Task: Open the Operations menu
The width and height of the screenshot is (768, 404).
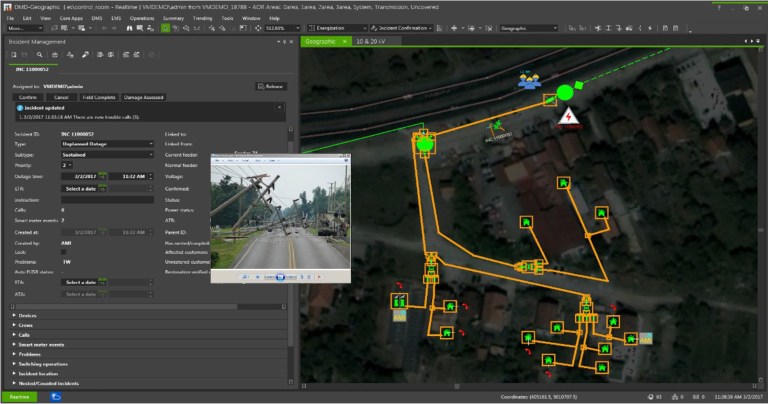Action: tap(142, 18)
